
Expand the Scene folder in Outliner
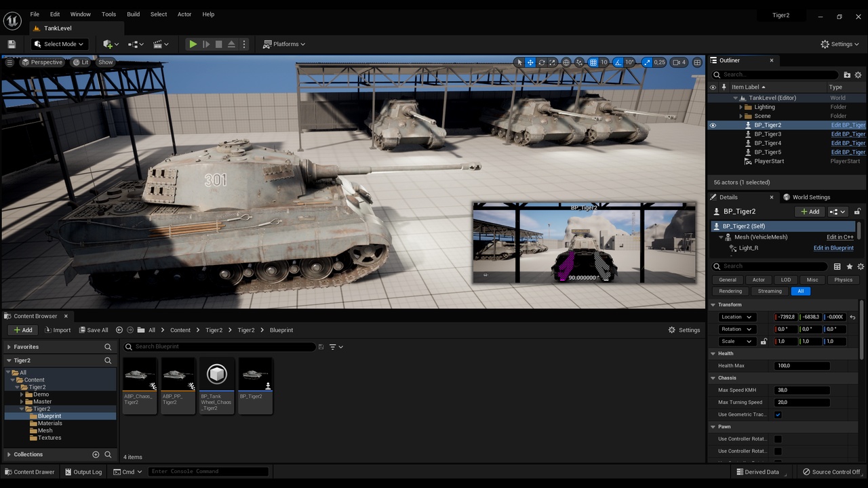(741, 116)
